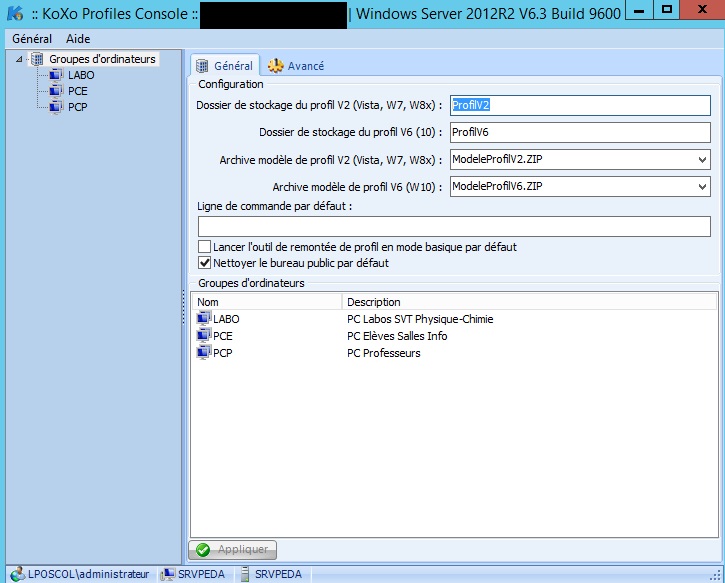Click the default command line input field
Screen dimensions: 725x583
point(453,227)
